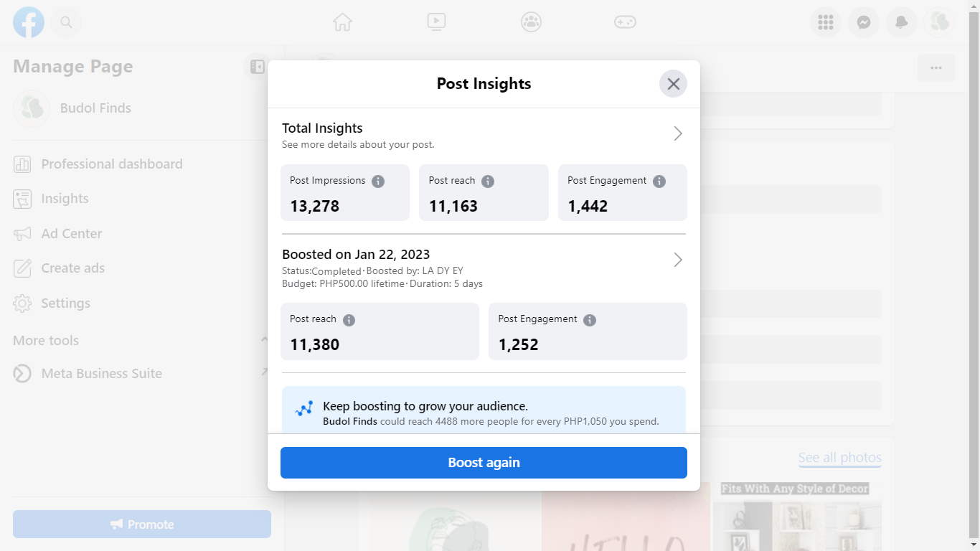Open the Facebook search icon
The image size is (980, 551).
[x=66, y=22]
